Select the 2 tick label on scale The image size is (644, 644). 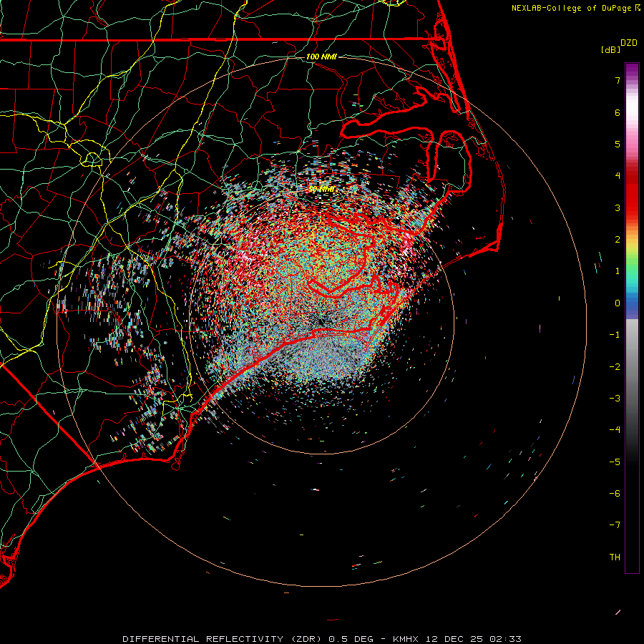[x=618, y=240]
